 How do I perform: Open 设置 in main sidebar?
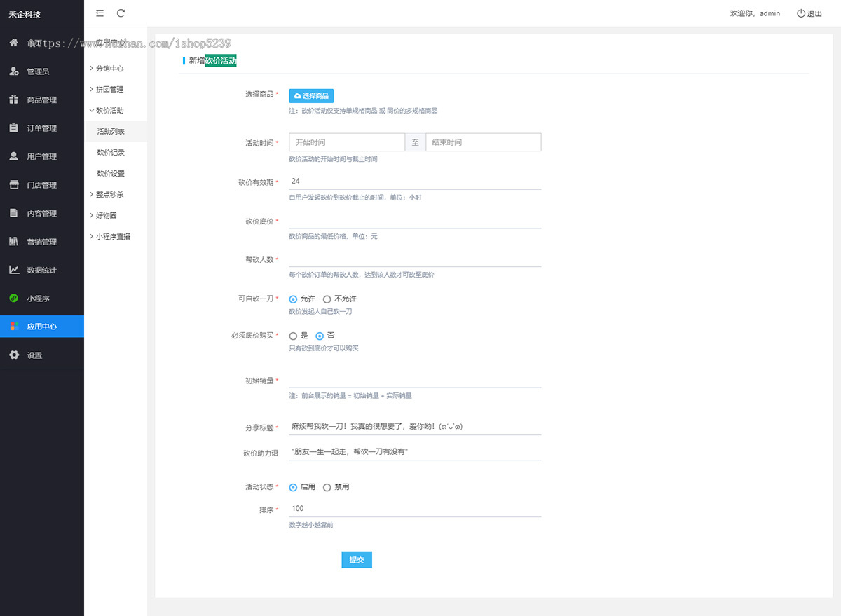click(42, 355)
